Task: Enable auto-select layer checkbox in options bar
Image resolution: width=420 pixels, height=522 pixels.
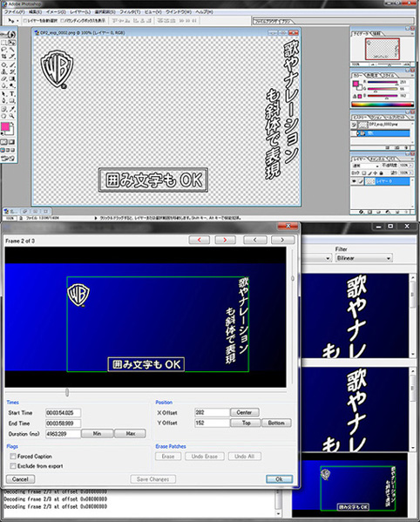Action: tap(25, 21)
